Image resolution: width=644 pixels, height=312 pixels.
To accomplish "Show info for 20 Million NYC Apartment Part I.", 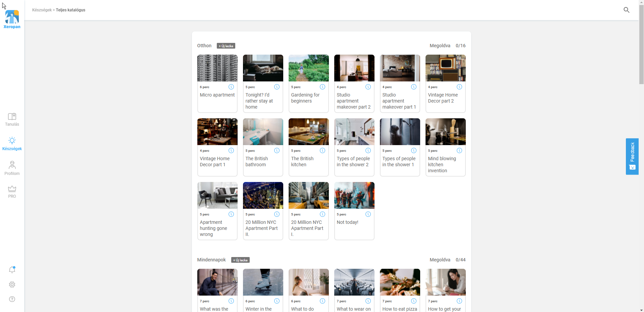I will [x=323, y=214].
